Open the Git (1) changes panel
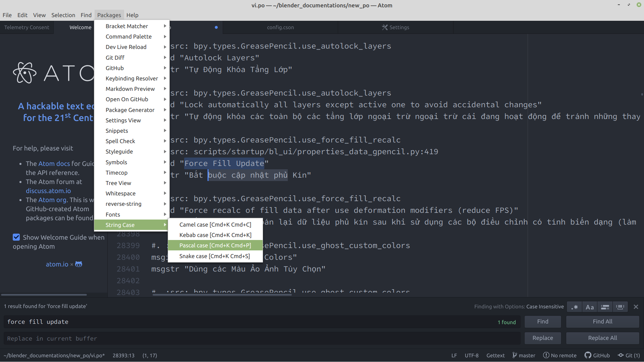 [629, 355]
